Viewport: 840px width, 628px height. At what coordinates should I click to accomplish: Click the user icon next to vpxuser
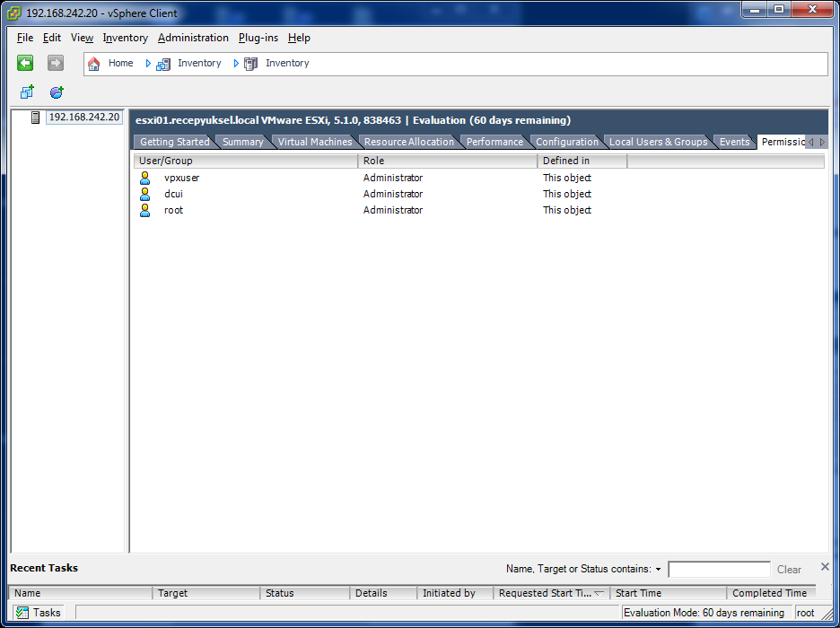[x=144, y=178]
